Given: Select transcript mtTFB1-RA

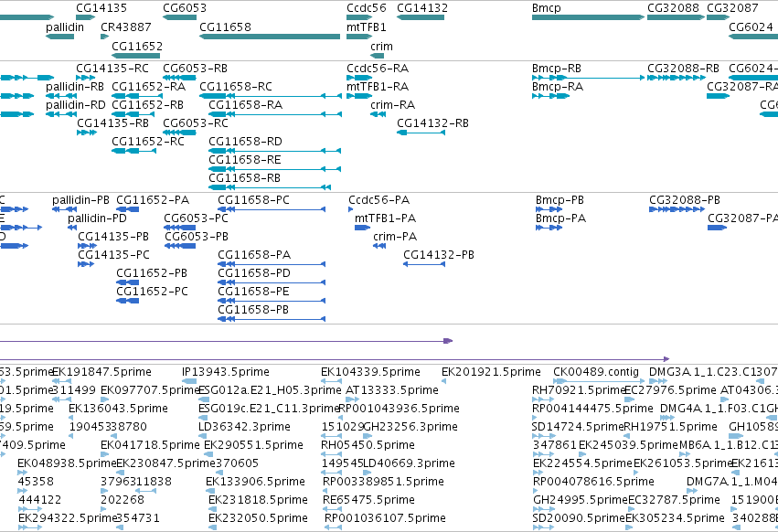Looking at the screenshot, I should point(359,96).
